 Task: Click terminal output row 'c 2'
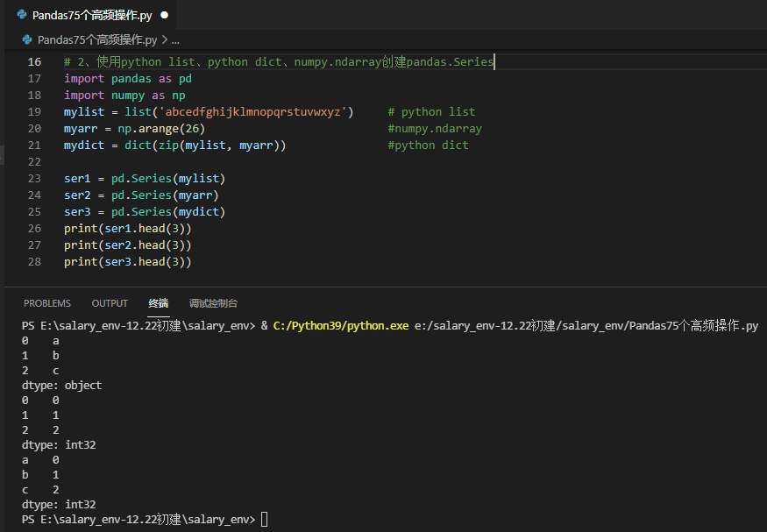pos(40,490)
